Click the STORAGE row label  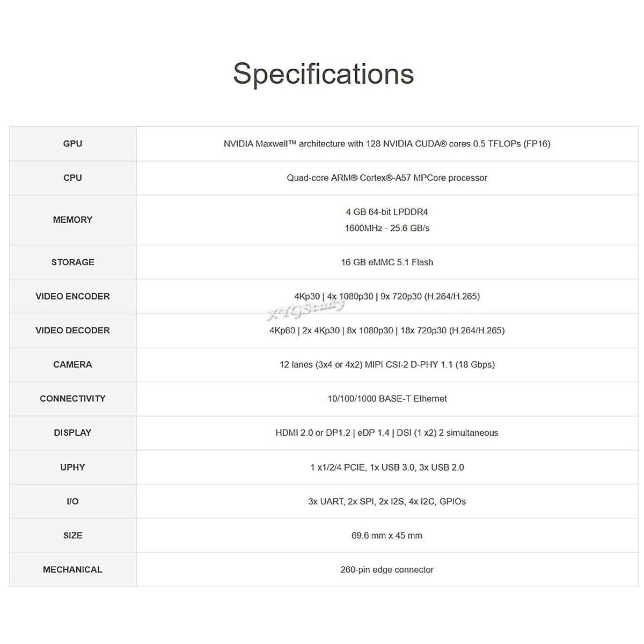pyautogui.click(x=72, y=262)
